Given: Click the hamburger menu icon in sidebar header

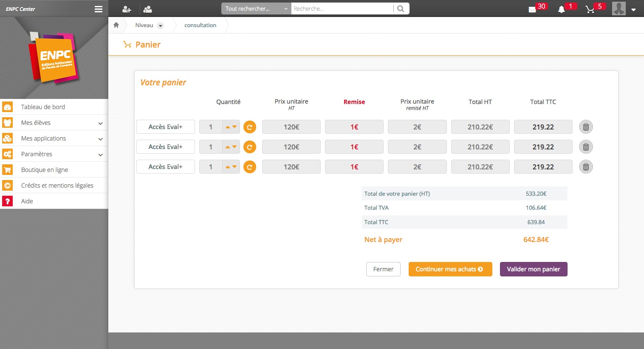Looking at the screenshot, I should [x=98, y=9].
